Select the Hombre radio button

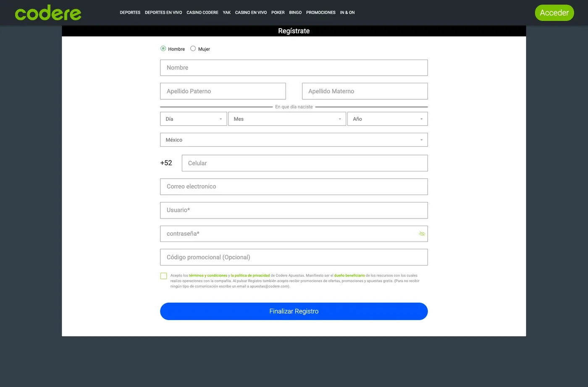[163, 49]
